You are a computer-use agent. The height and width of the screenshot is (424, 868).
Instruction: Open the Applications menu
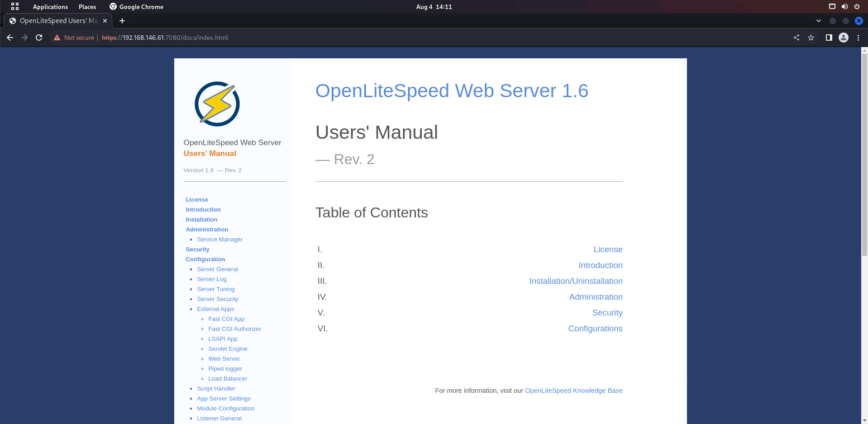(50, 7)
